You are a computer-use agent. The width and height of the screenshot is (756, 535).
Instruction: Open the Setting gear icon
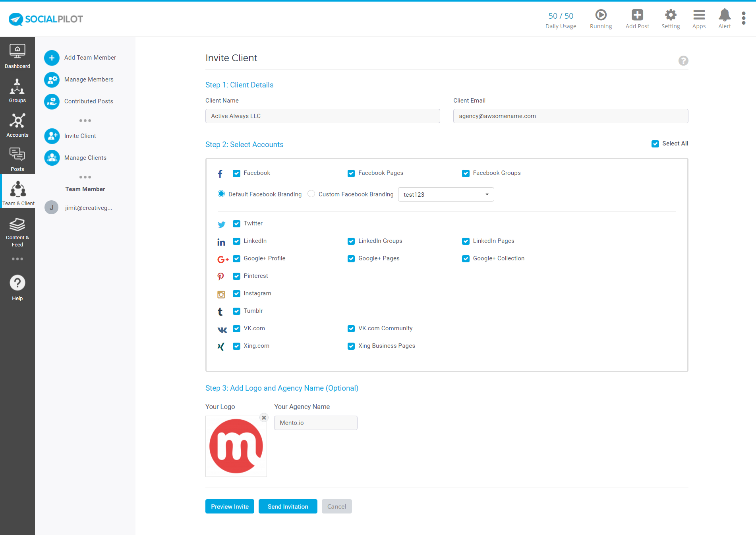tap(671, 15)
